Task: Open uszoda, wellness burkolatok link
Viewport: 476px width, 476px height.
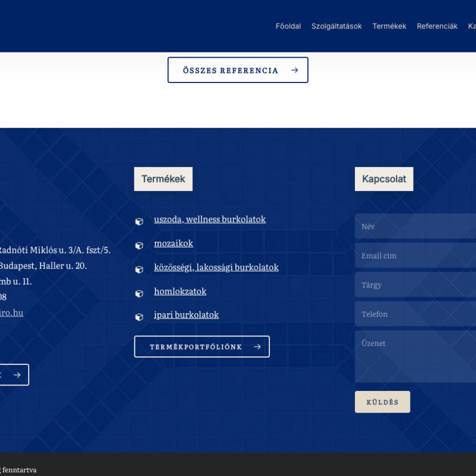Action: [x=209, y=219]
